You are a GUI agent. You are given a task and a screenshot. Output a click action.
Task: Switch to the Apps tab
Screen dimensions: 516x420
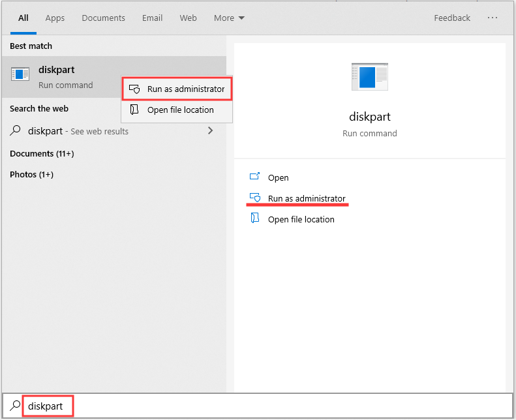point(55,18)
